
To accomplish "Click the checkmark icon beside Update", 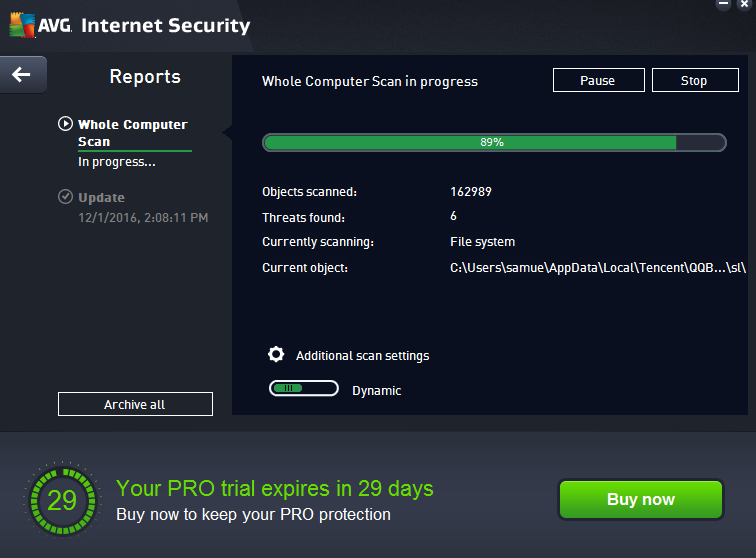I will 65,197.
